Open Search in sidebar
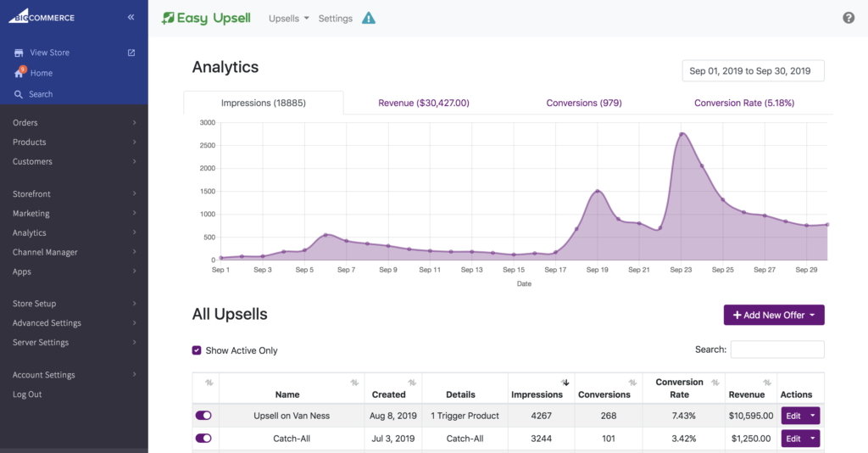 41,94
